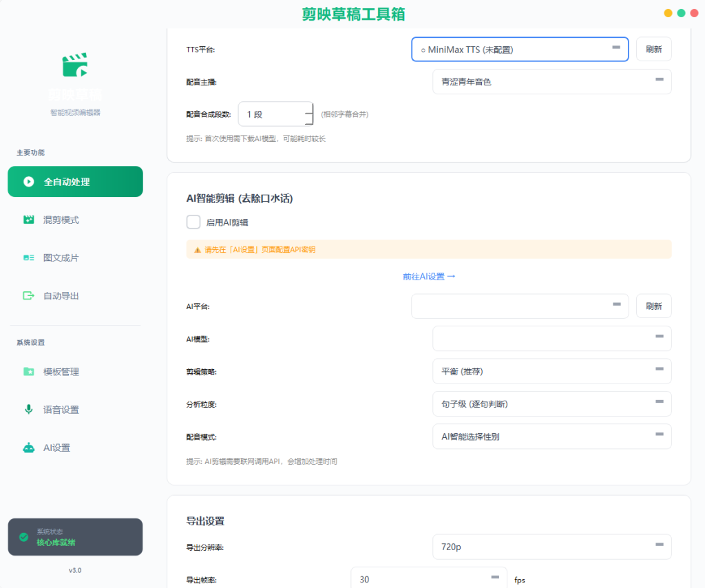Viewport: 705px width, 588px height.
Task: Click the green maximize window dot
Action: pyautogui.click(x=681, y=13)
